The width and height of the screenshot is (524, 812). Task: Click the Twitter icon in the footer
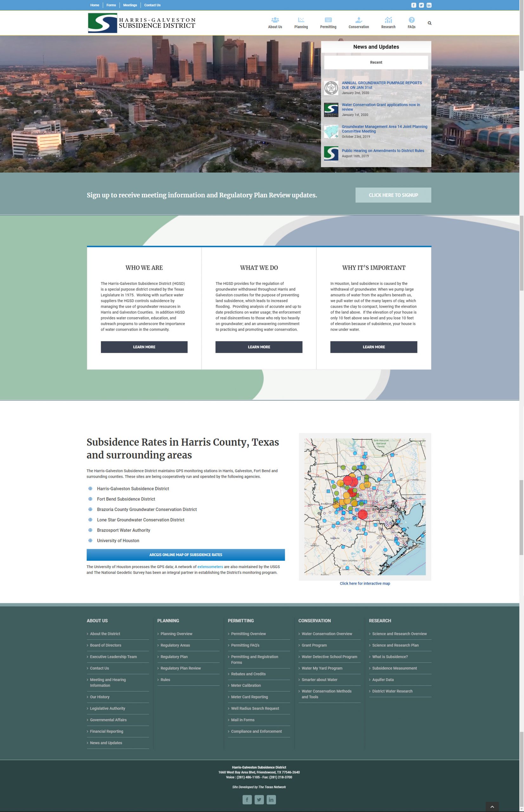pos(259,800)
